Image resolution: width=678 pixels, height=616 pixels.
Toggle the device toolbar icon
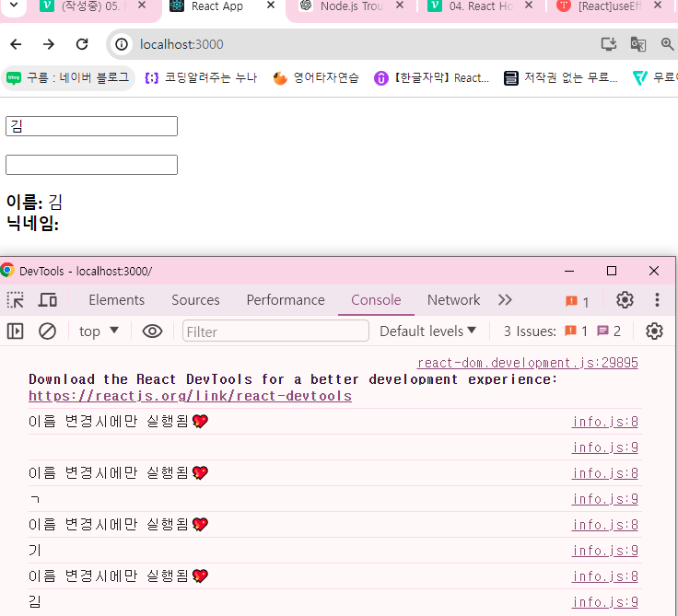[48, 300]
